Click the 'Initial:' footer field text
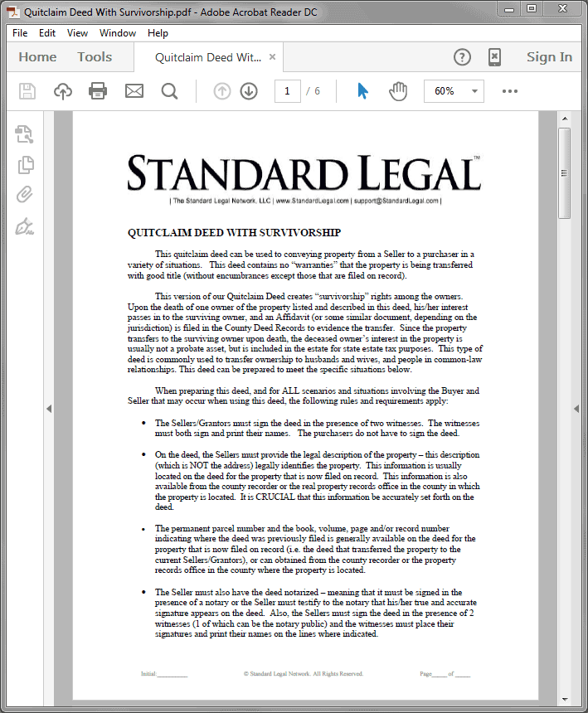The height and width of the screenshot is (713, 588). click(x=164, y=674)
